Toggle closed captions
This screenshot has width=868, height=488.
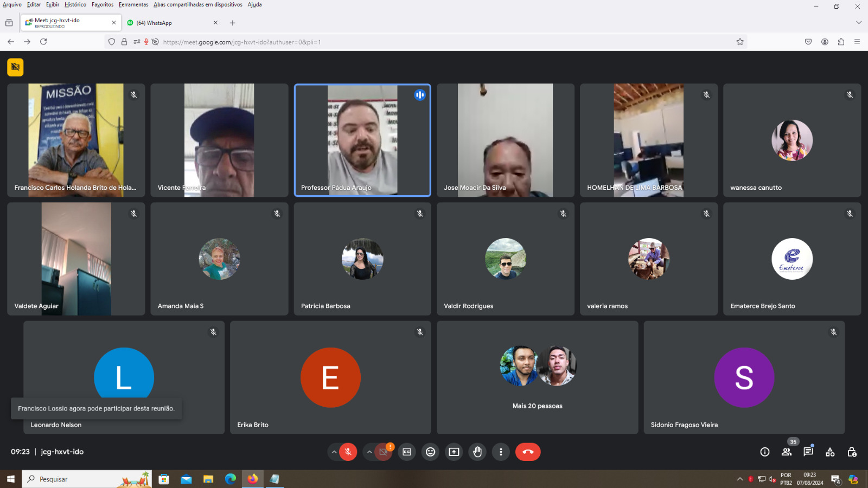click(x=407, y=452)
